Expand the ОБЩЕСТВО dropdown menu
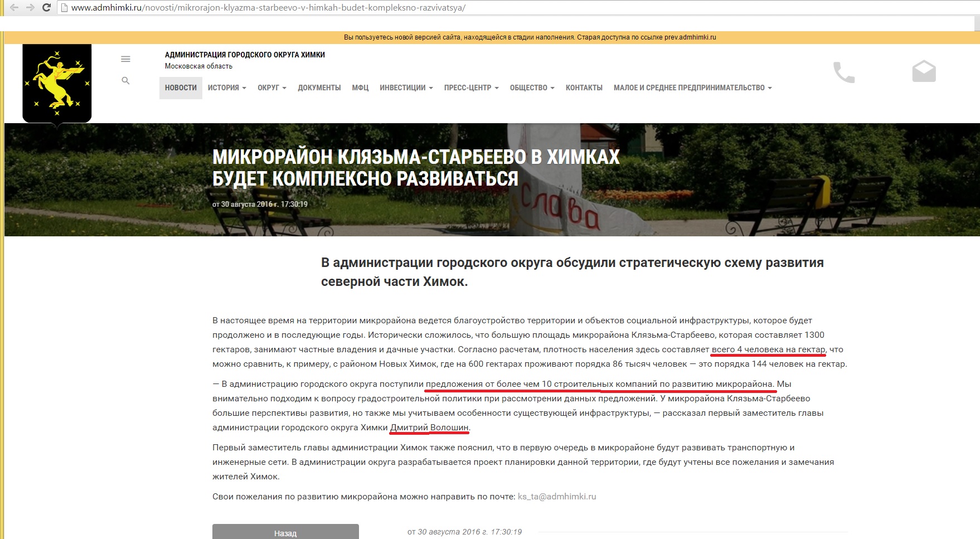Viewport: 980px width, 539px height. coord(532,88)
